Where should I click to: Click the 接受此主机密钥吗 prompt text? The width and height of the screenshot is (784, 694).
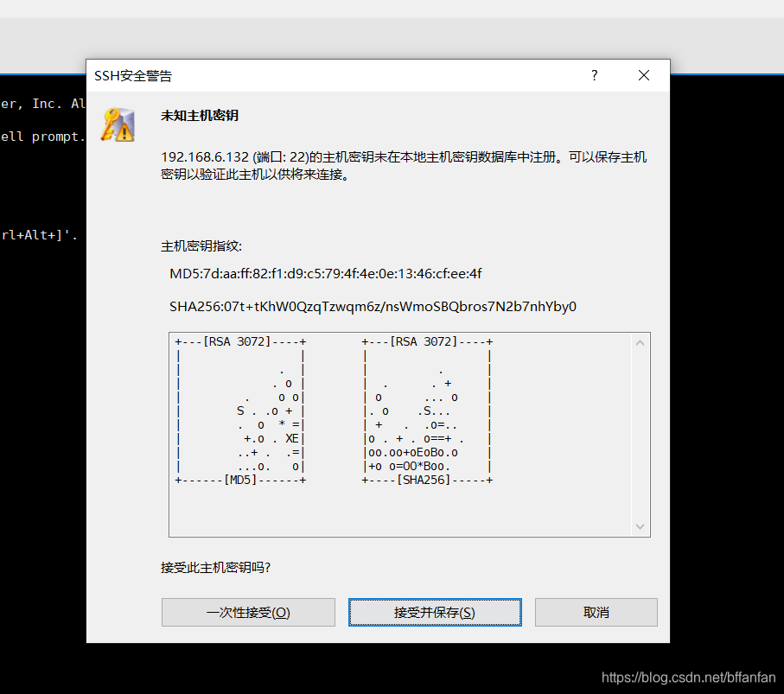point(216,568)
